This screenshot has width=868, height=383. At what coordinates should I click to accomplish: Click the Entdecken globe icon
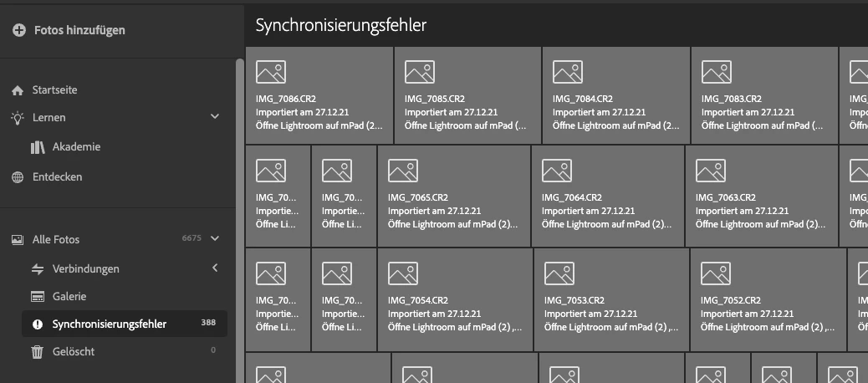pos(18,177)
